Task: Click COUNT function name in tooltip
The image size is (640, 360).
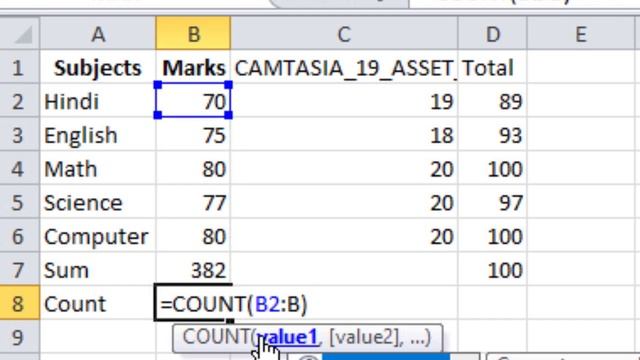Action: (216, 337)
